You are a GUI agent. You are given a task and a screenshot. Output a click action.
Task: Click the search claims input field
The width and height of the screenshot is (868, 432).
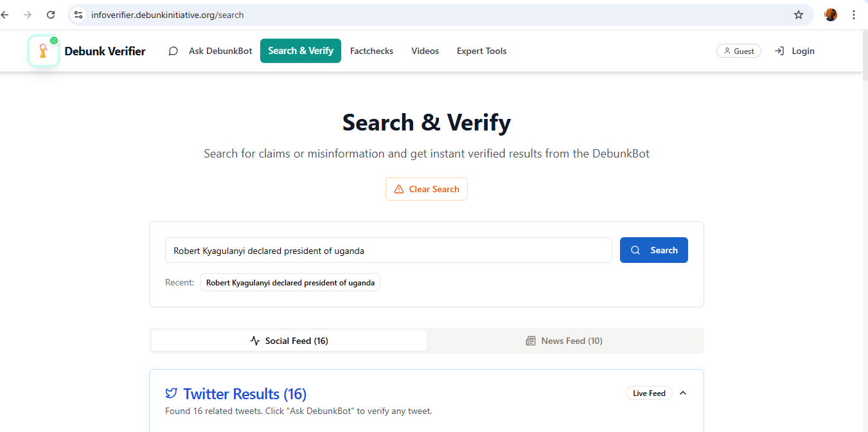click(388, 251)
